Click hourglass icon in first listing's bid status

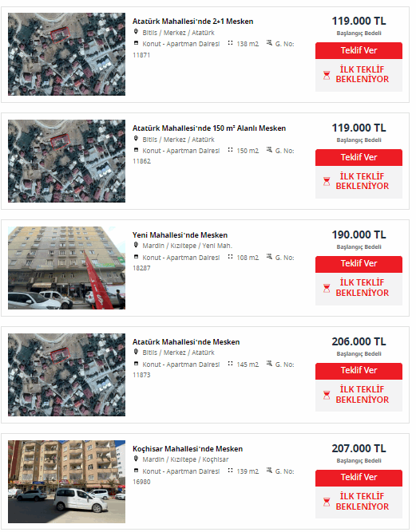[327, 75]
